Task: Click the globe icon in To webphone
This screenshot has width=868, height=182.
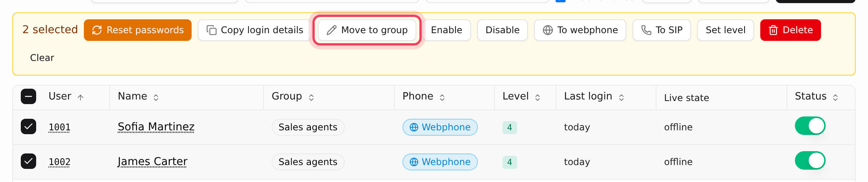Action: (548, 30)
